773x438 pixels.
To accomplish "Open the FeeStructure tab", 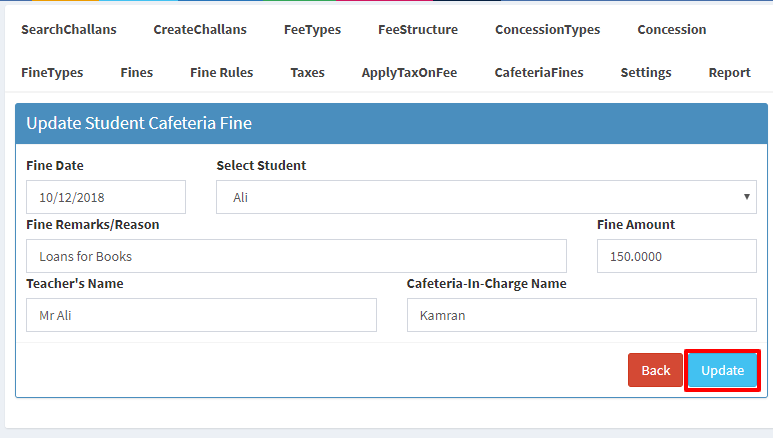I will click(418, 30).
